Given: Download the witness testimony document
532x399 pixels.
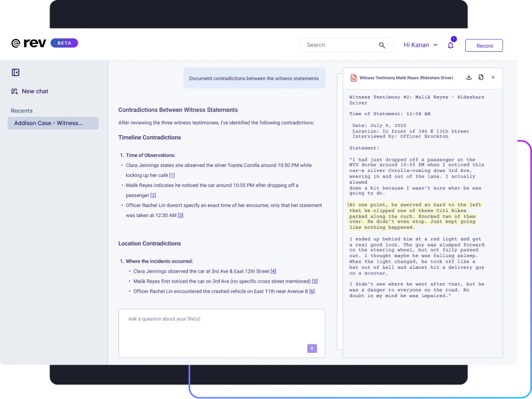Looking at the screenshot, I should click(469, 77).
